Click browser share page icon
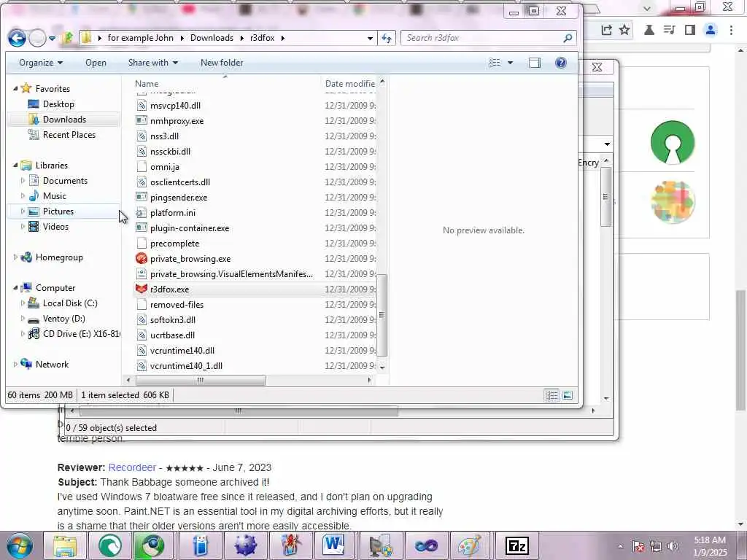This screenshot has height=560, width=747. point(606,30)
